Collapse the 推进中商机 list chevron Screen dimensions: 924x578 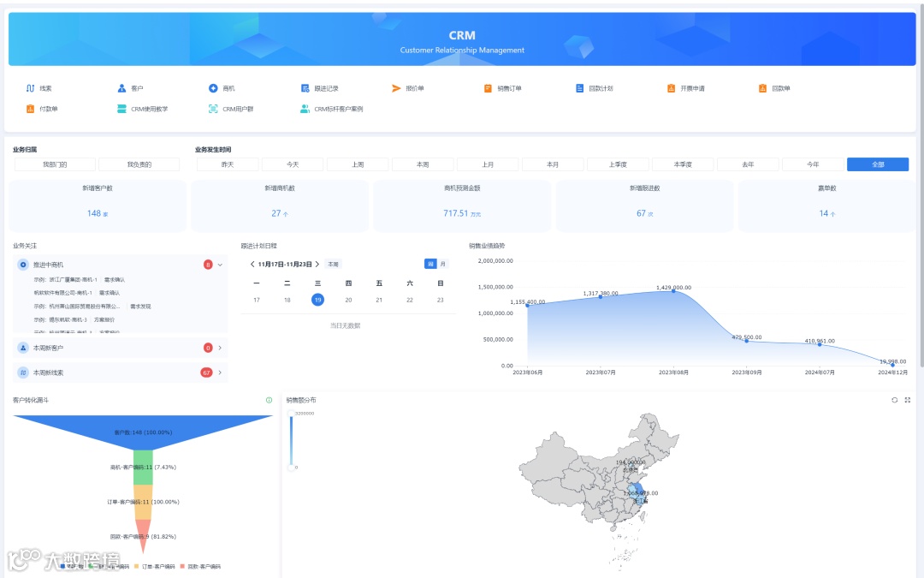tap(220, 265)
